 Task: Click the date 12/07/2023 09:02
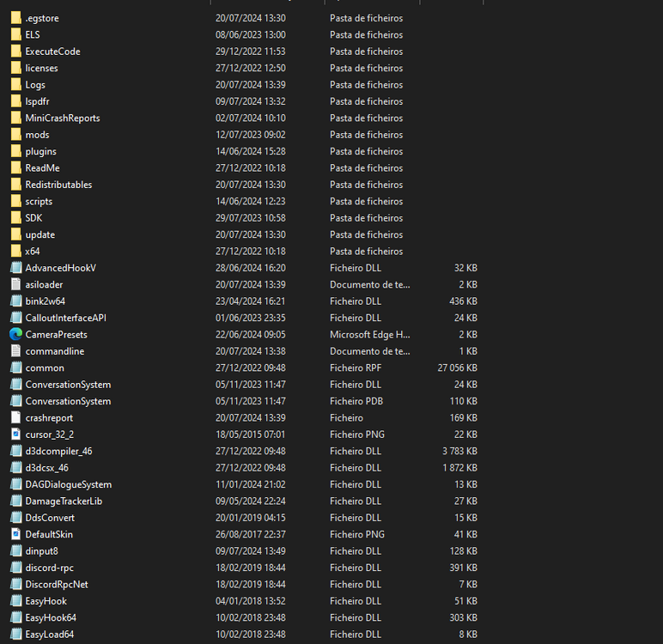(x=250, y=135)
